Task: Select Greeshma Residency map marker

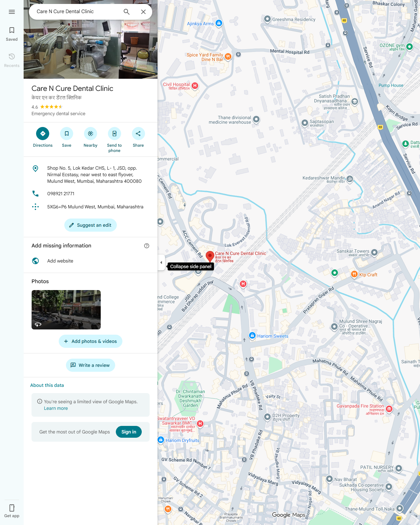Action: (267, 19)
